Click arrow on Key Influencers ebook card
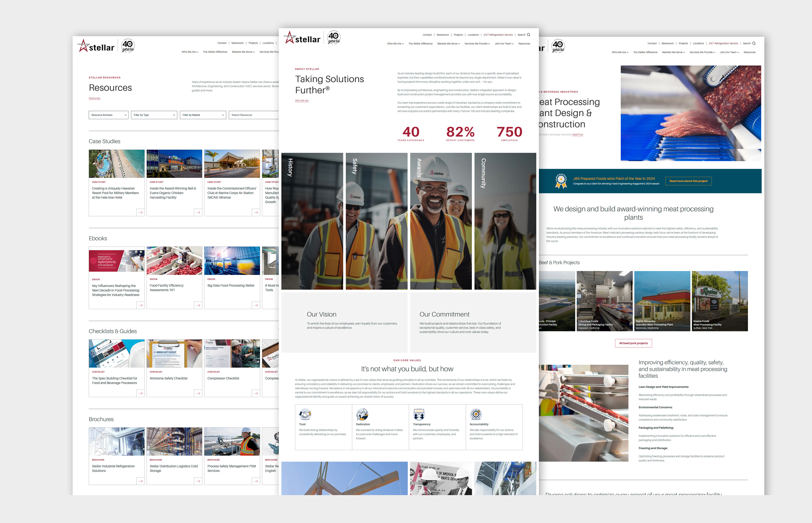This screenshot has height=523, width=812. (x=140, y=305)
